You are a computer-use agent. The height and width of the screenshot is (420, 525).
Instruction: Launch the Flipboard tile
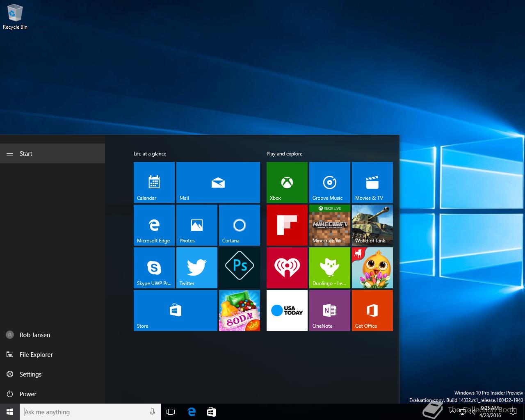(287, 225)
